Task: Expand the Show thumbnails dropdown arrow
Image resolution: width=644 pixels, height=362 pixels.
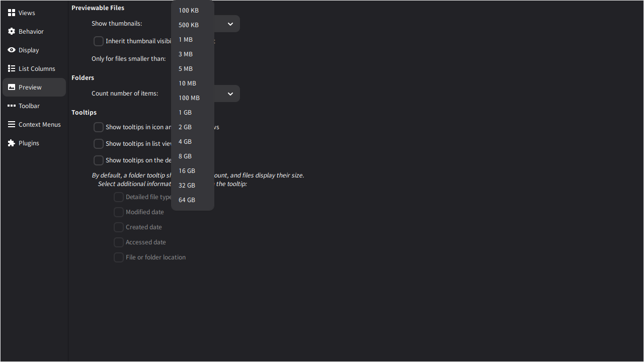Action: [230, 24]
